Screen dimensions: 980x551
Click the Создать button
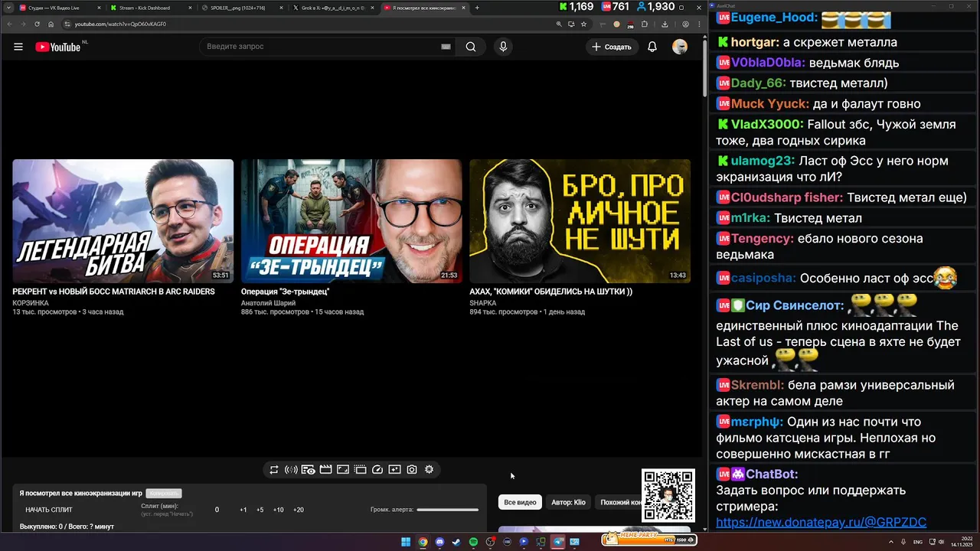click(x=612, y=47)
